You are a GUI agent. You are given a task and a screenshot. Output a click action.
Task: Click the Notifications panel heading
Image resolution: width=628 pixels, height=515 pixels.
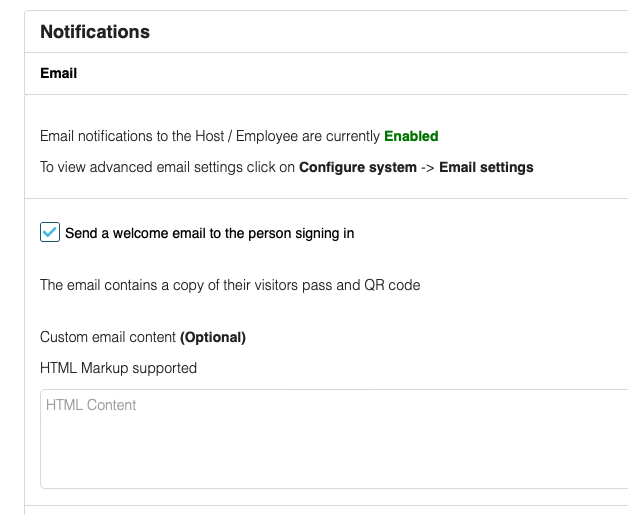(95, 32)
